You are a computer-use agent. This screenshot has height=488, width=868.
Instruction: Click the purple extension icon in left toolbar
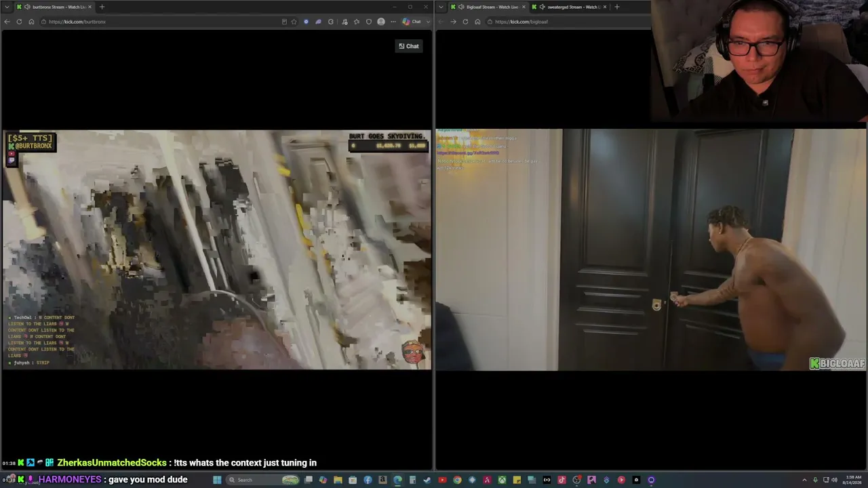pyautogui.click(x=318, y=22)
